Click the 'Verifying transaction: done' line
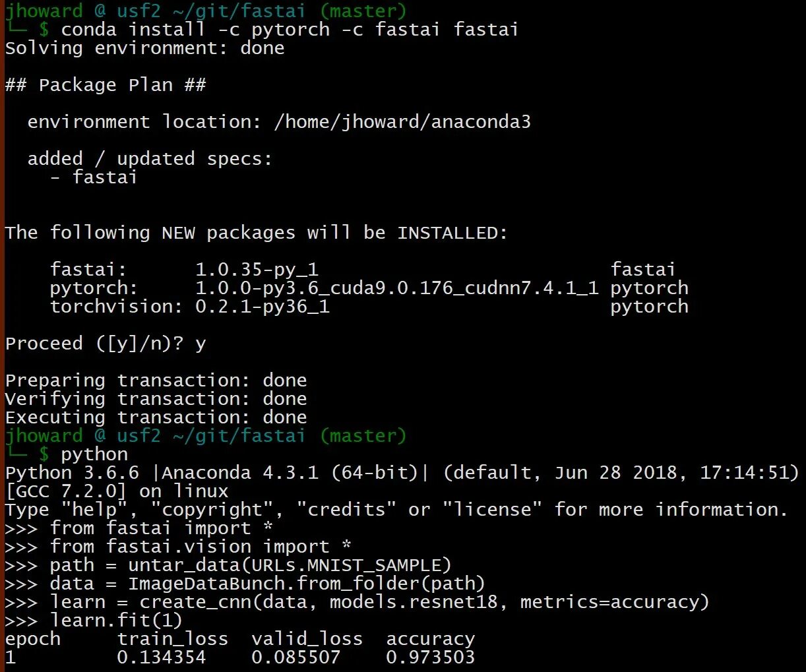The width and height of the screenshot is (806, 672). (156, 399)
